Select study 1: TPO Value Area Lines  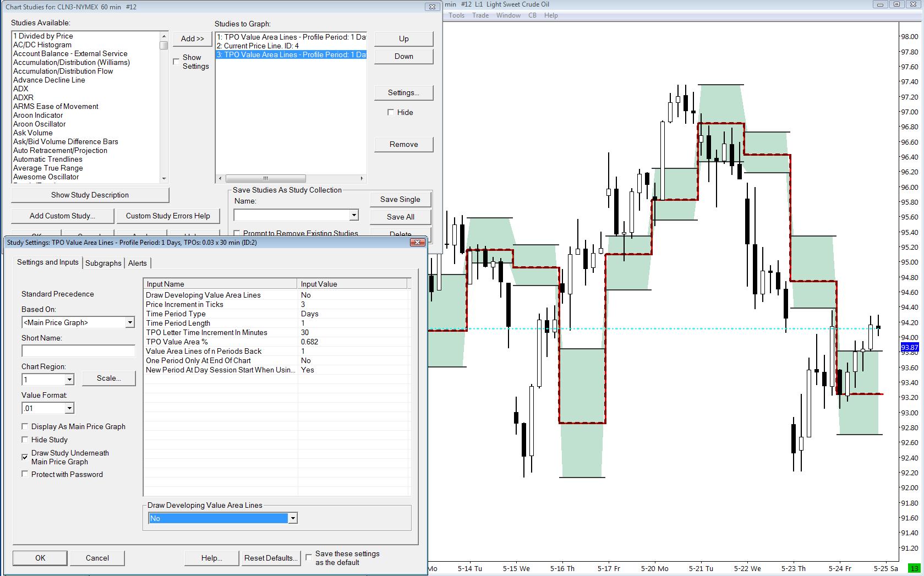(x=291, y=37)
